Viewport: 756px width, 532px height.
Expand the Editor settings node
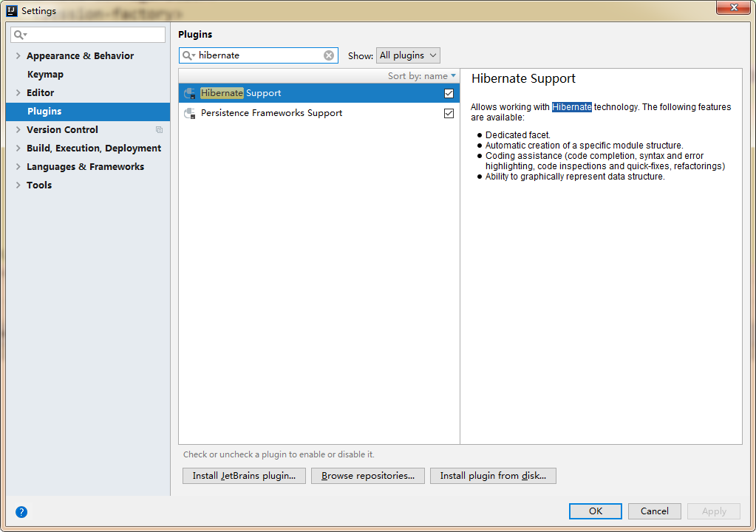point(18,92)
